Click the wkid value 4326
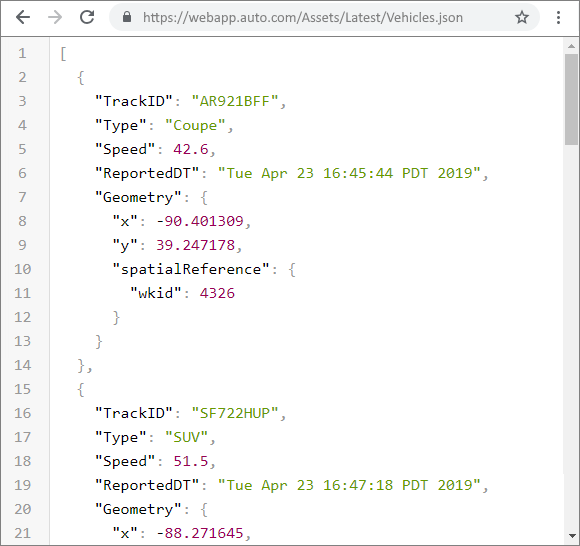The image size is (580, 546). pos(217,293)
